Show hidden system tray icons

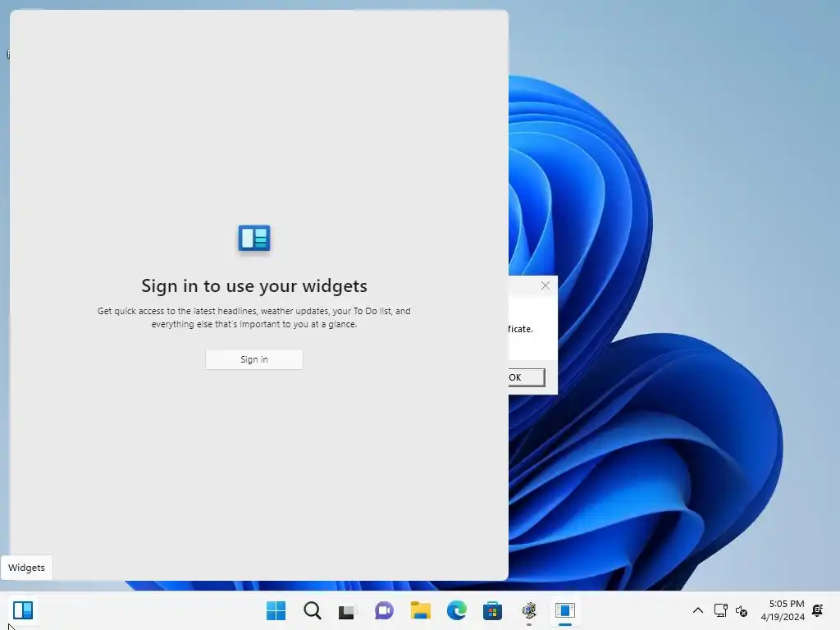click(x=698, y=610)
